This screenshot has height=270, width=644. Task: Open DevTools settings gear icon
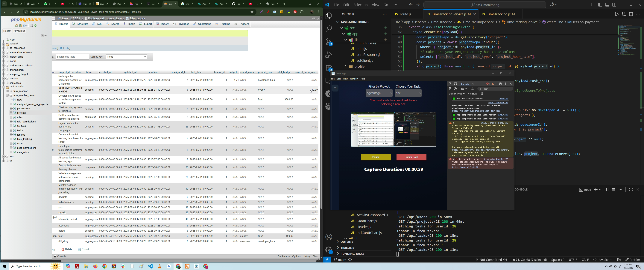500,84
